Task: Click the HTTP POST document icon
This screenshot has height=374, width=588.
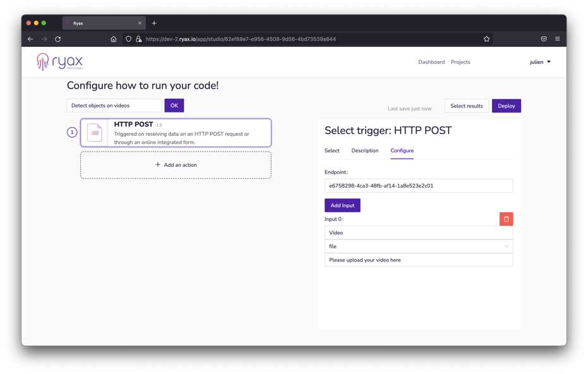Action: 95,133
